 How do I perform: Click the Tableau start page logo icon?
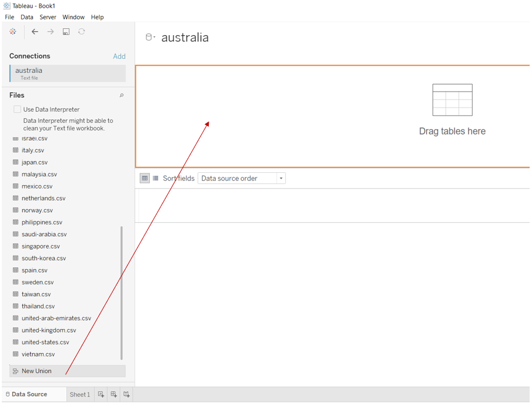point(13,32)
